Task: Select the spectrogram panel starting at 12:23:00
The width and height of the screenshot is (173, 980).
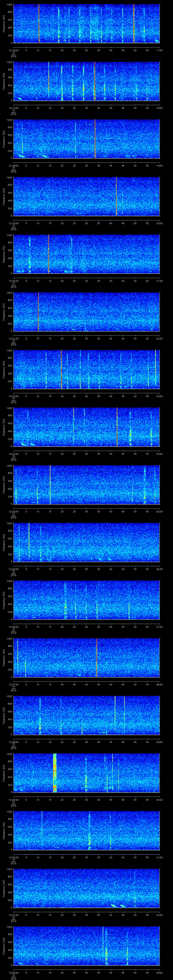Action: pos(86,427)
